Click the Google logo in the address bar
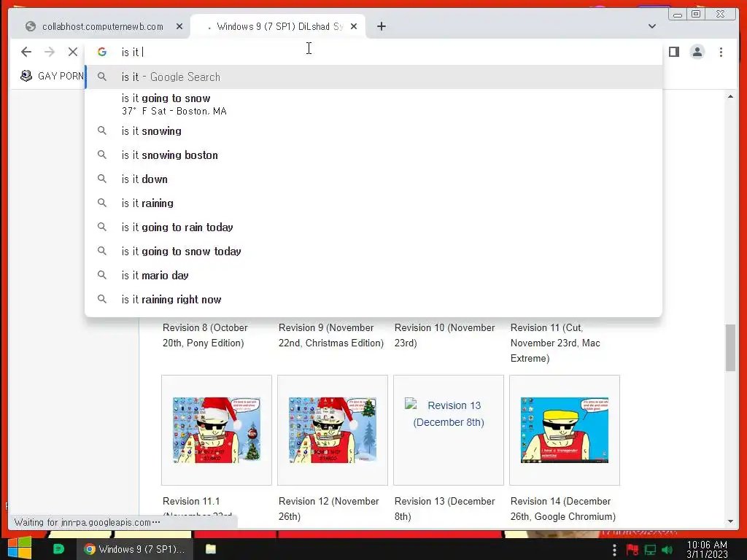 (x=102, y=52)
